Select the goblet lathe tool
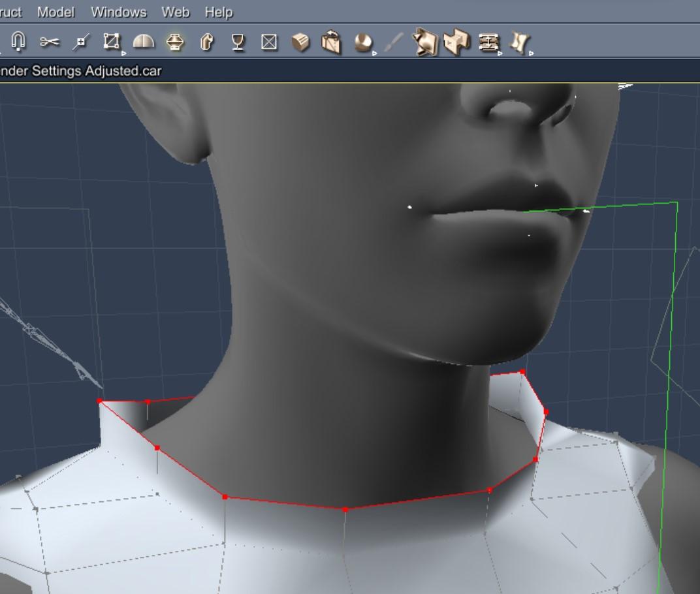Image resolution: width=700 pixels, height=594 pixels. coord(238,43)
